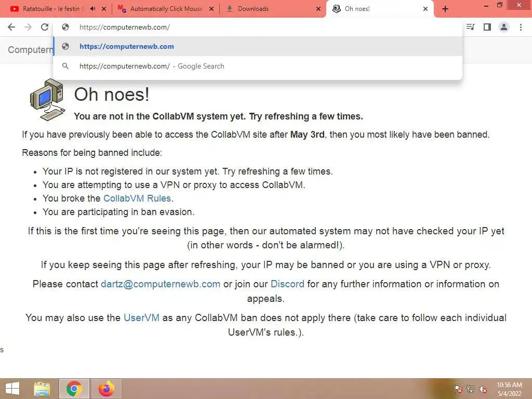The height and width of the screenshot is (399, 532).
Task: Open the Windows Start menu
Action: 12,389
